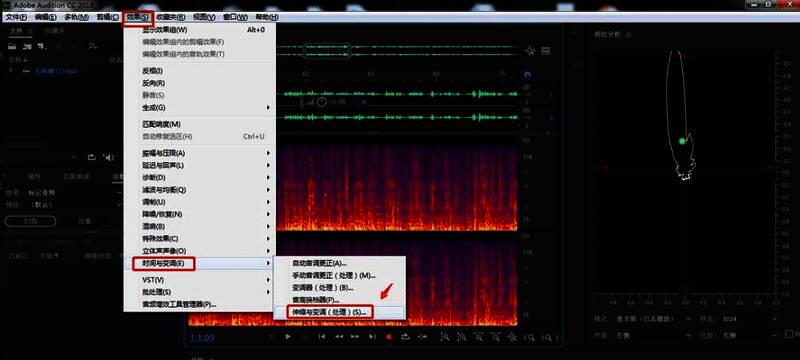Screen dimensions: 800x360
Task: Open the 帮助(H) menu
Action: click(267, 17)
